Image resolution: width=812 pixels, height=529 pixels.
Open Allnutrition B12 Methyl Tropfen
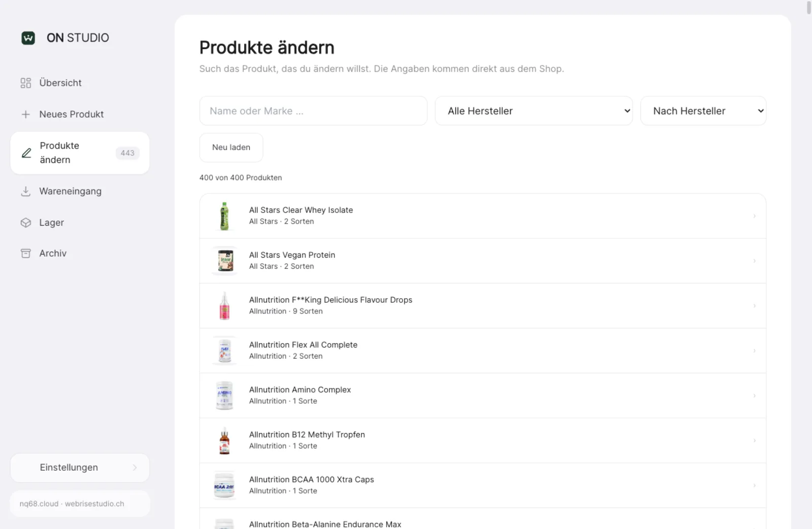(x=483, y=441)
